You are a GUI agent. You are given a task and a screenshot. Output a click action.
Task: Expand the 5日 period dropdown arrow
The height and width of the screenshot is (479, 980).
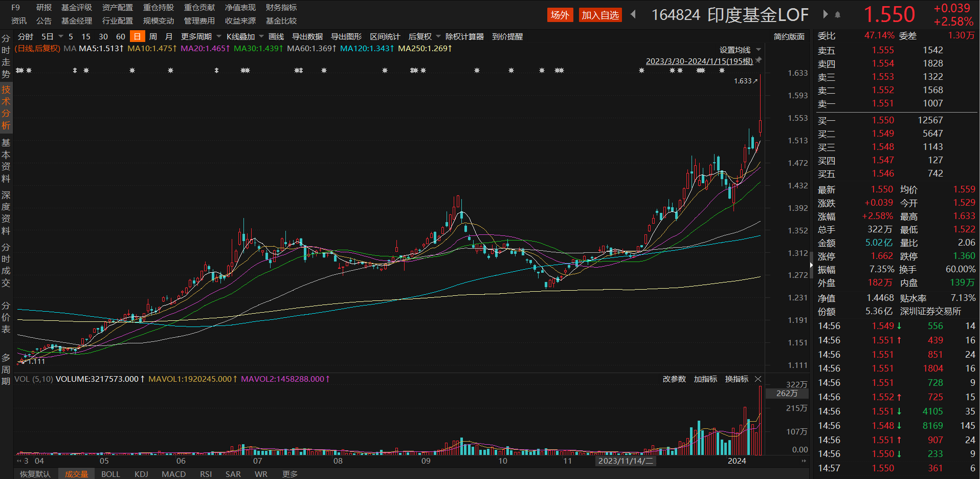point(61,36)
